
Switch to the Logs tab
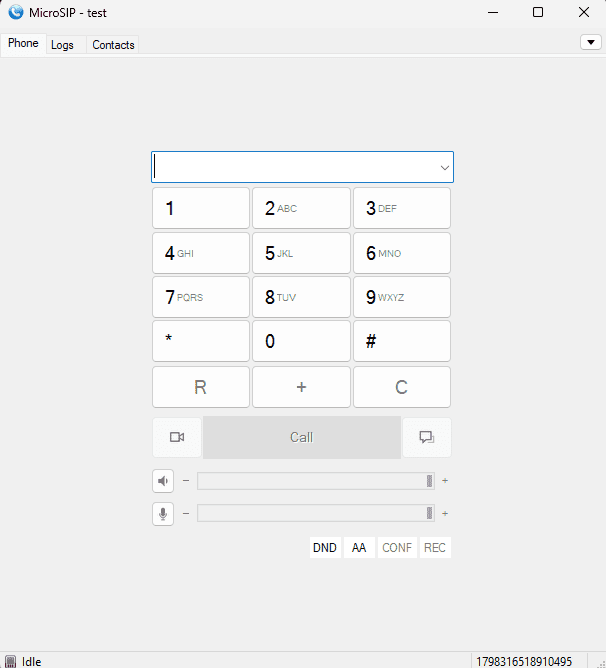(x=62, y=45)
